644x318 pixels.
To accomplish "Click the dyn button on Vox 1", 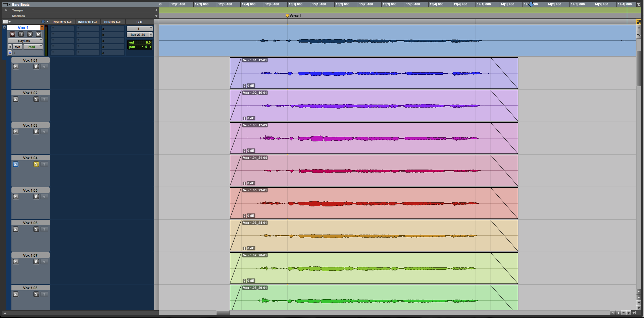I will click(x=17, y=47).
